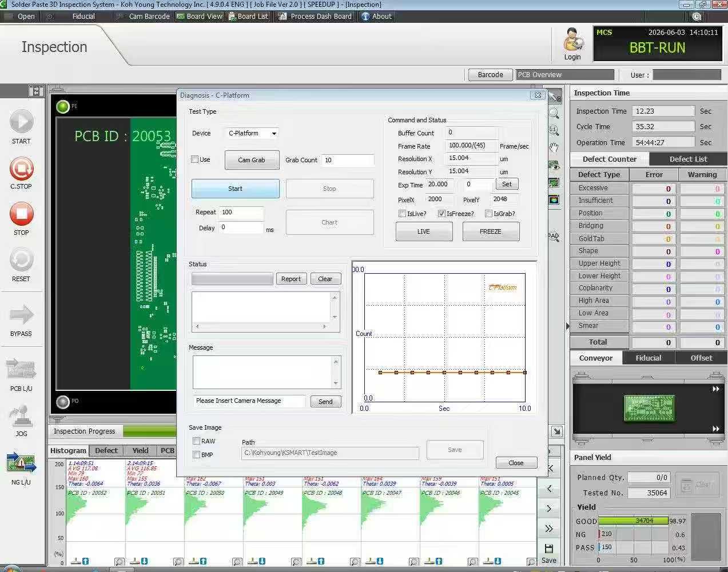Go to next histogram page arrow

pos(549,509)
